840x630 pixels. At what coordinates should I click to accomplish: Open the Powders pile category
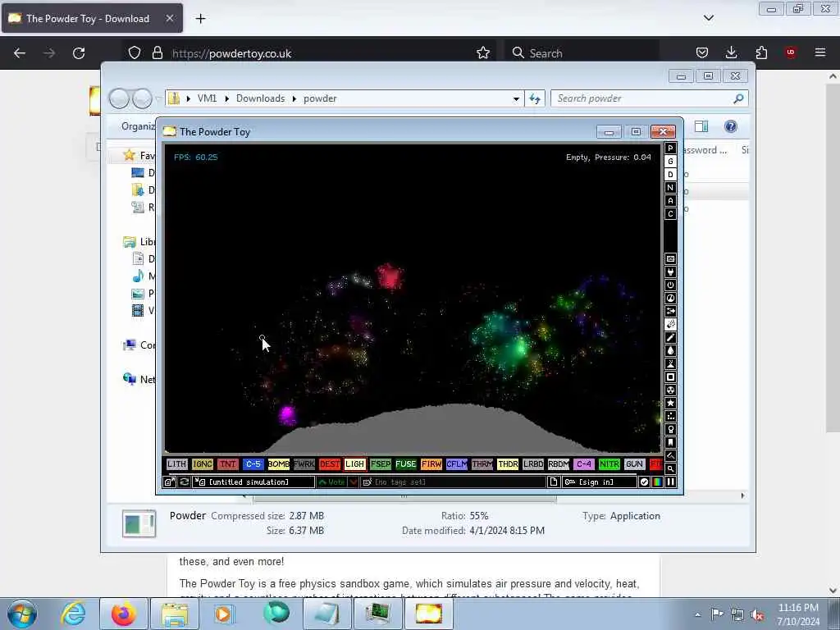pyautogui.click(x=670, y=363)
